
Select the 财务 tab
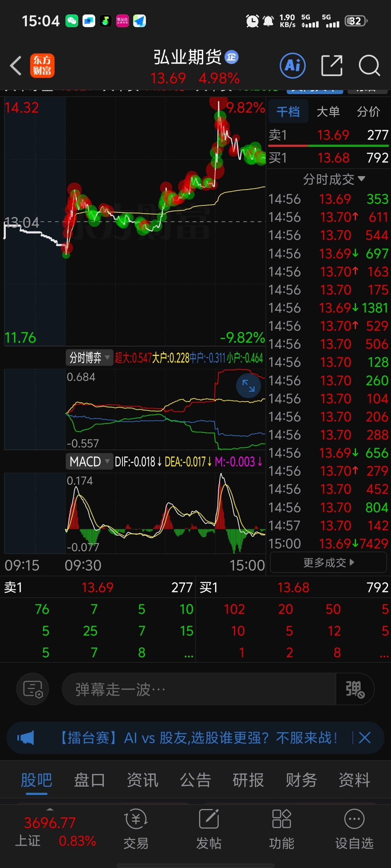(301, 780)
